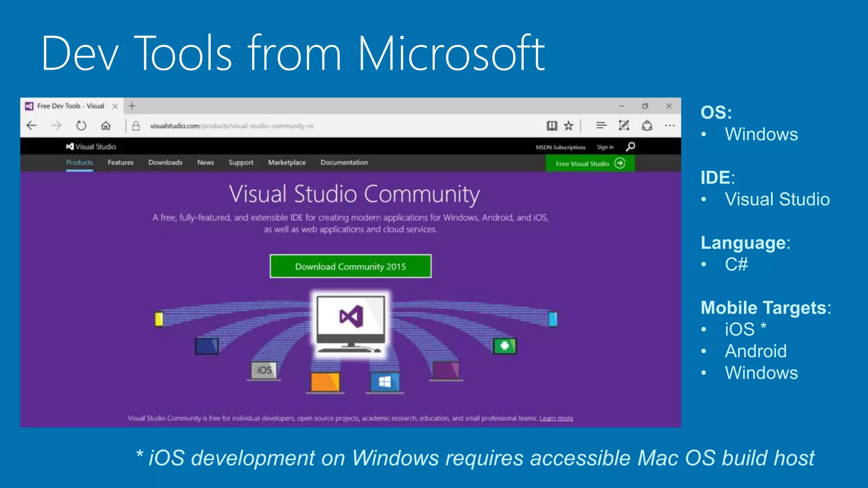Click the orange tablet illustration
868x488 pixels.
pyautogui.click(x=325, y=383)
